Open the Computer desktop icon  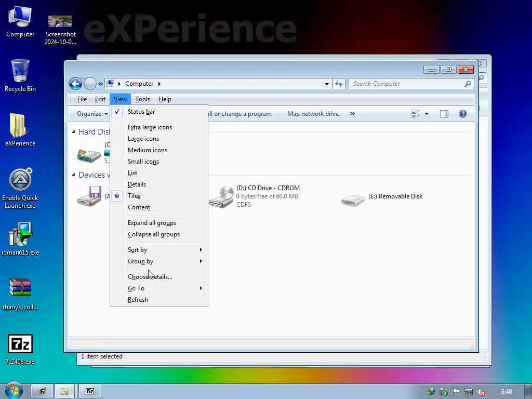[20, 22]
